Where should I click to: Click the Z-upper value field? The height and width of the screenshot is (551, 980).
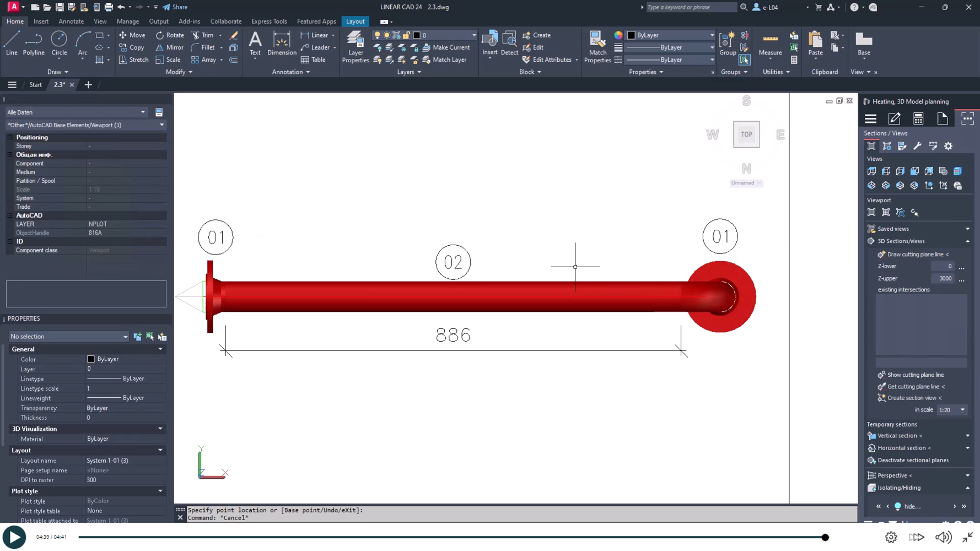pyautogui.click(x=943, y=278)
